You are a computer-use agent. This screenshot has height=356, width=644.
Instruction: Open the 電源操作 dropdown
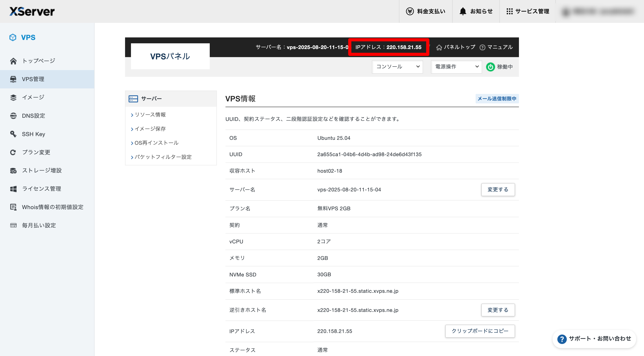[456, 67]
